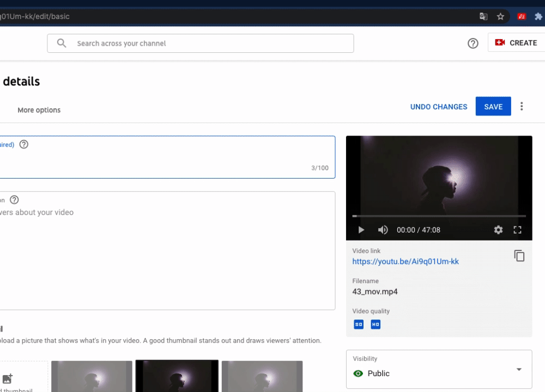This screenshot has height=392, width=545.
Task: Mute the video with the volume icon
Action: coord(383,230)
